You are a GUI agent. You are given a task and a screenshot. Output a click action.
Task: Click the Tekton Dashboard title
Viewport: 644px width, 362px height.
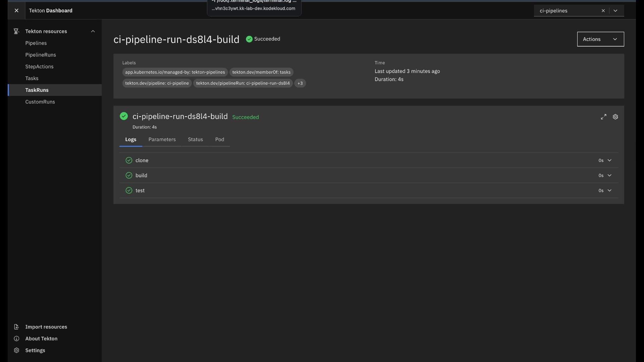(x=51, y=10)
